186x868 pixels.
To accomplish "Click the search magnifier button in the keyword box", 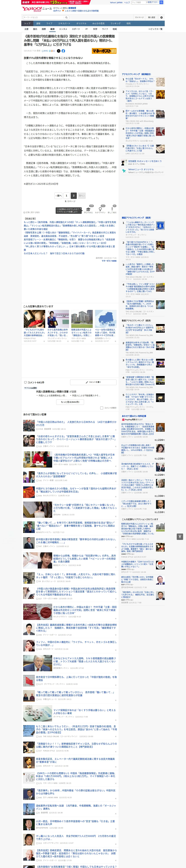I will coord(66,17).
